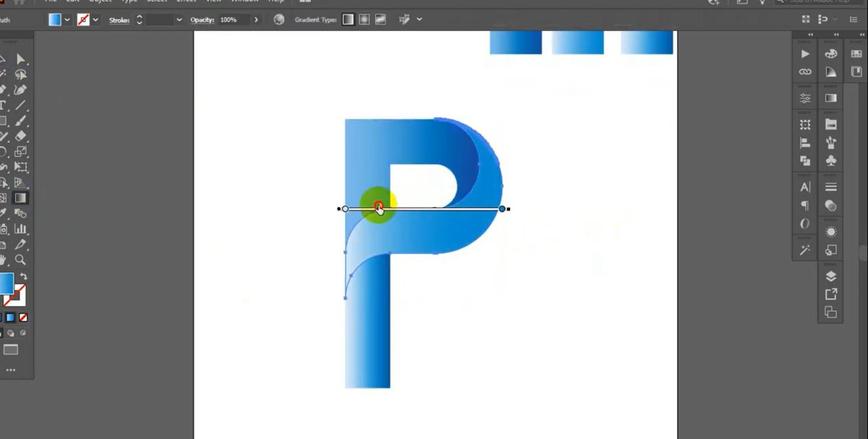868x439 pixels.
Task: Bring stroke box to front in toolbox
Action: [x=20, y=297]
